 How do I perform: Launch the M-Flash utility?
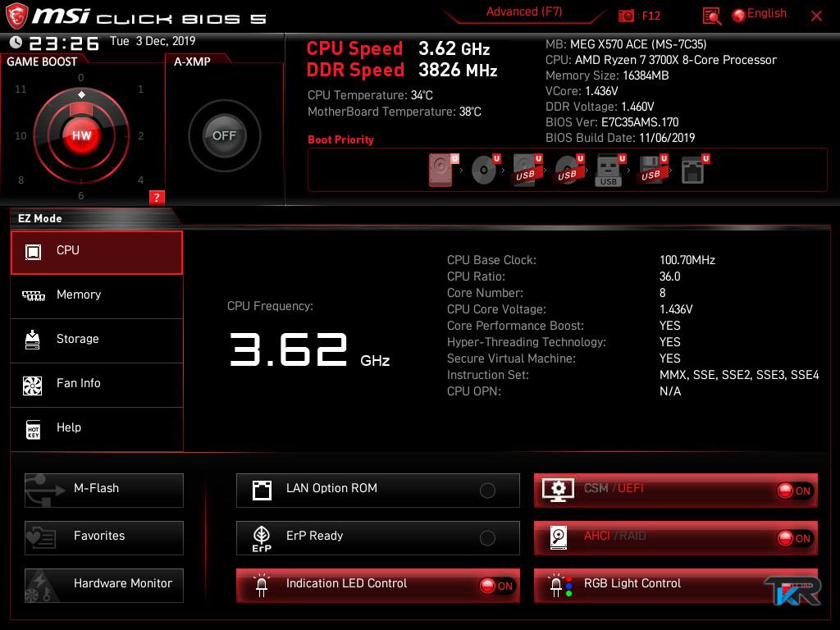pyautogui.click(x=104, y=491)
